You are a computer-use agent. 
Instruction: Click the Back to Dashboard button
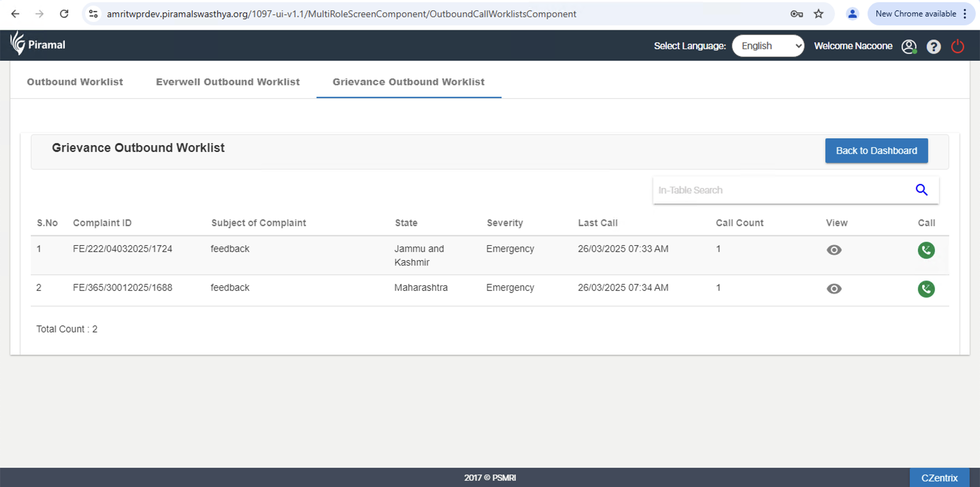pyautogui.click(x=876, y=151)
